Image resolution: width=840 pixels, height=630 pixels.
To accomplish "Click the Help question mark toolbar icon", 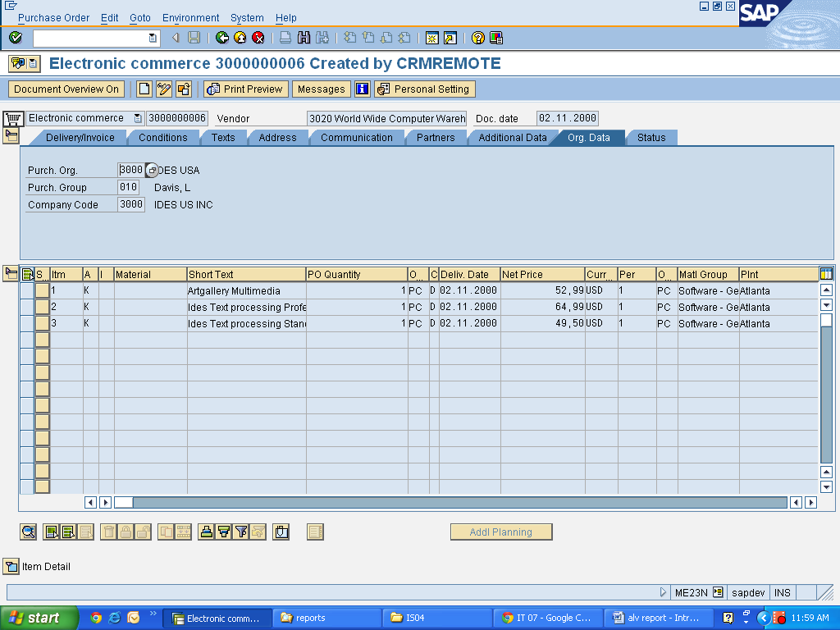I will tap(477, 37).
